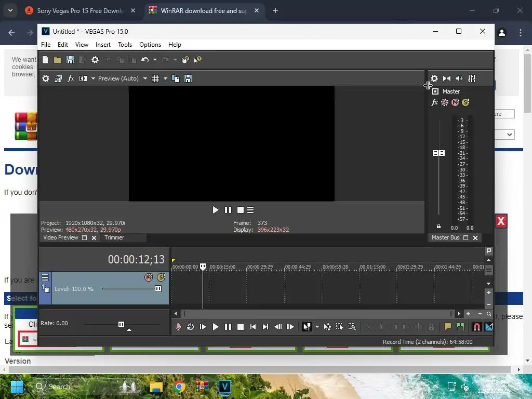This screenshot has height=399, width=532.
Task: Step to the previous frame
Action: [x=278, y=327]
